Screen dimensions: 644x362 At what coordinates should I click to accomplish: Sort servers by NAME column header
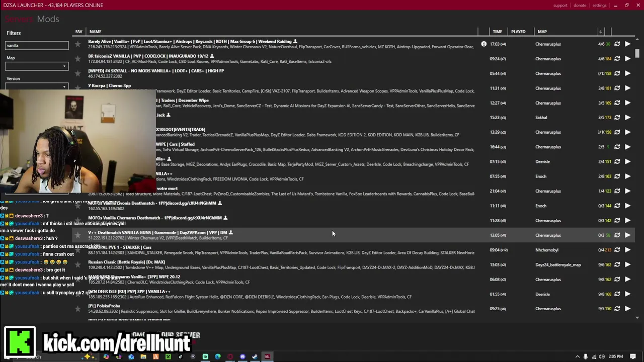coord(95,32)
